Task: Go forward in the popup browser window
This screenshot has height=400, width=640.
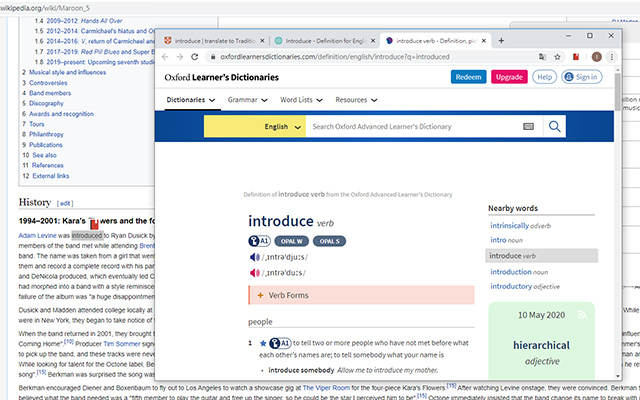Action: [180, 57]
